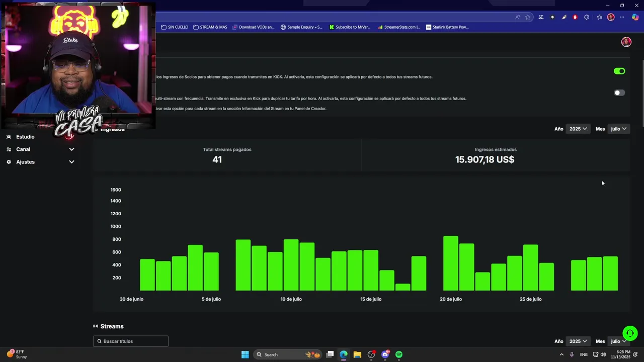
Task: Open the weather widget showing 83°F Sunny
Action: click(17, 354)
